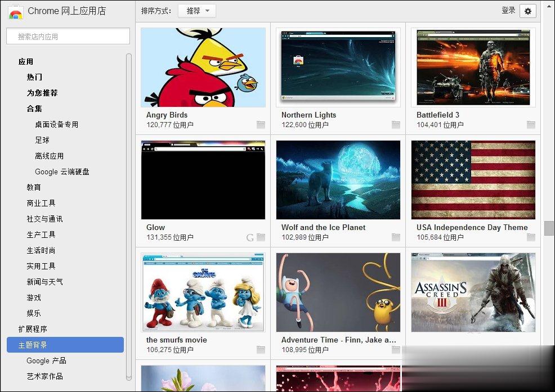The image size is (555, 392).
Task: Open the USA Independence Day Theme thumbnail
Action: pyautogui.click(x=473, y=180)
